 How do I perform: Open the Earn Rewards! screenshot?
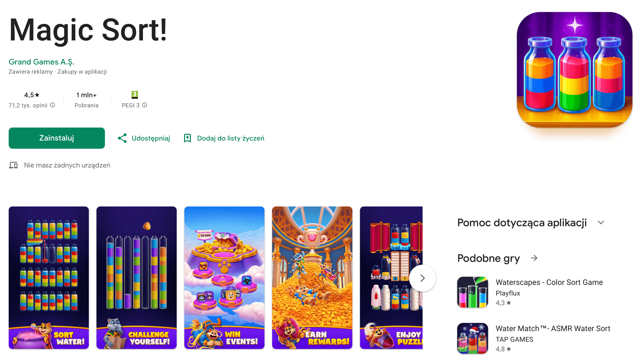tap(312, 278)
